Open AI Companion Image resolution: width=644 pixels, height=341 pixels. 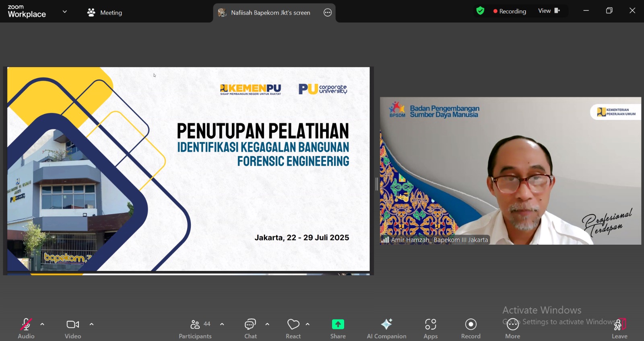coord(386,329)
